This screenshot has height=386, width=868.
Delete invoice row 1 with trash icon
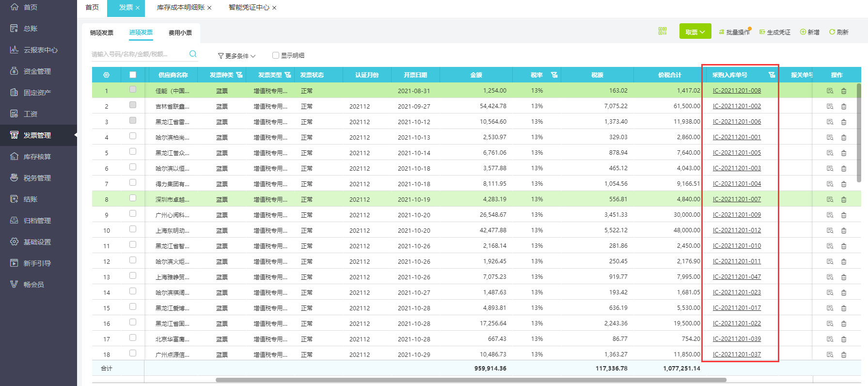[x=844, y=91]
